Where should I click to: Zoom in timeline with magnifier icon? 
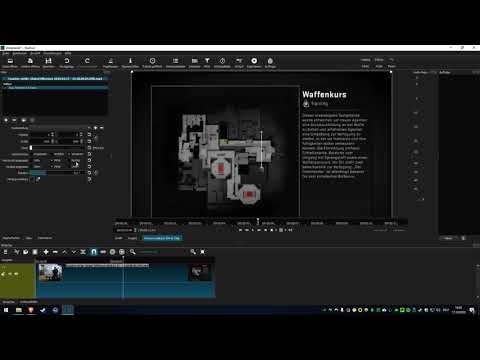(x=193, y=252)
